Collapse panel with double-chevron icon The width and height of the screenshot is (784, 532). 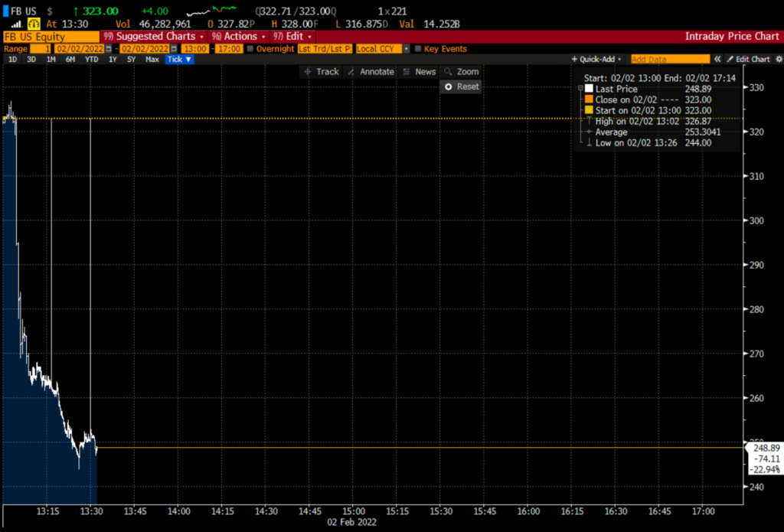(717, 60)
